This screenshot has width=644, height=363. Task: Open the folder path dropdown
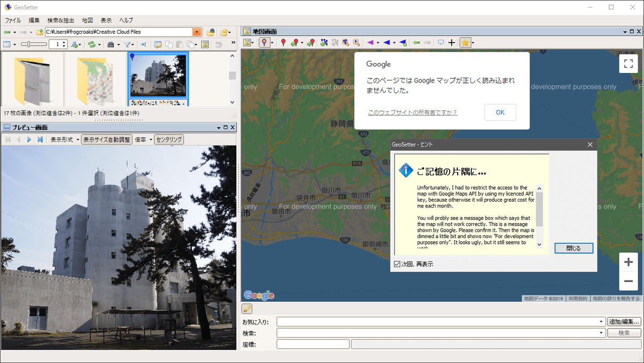tap(196, 32)
